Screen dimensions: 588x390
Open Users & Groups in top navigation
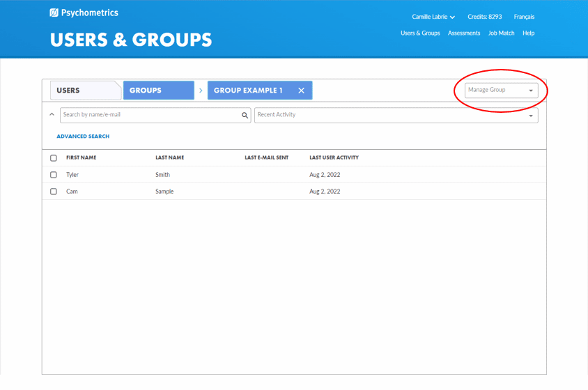[x=420, y=33]
